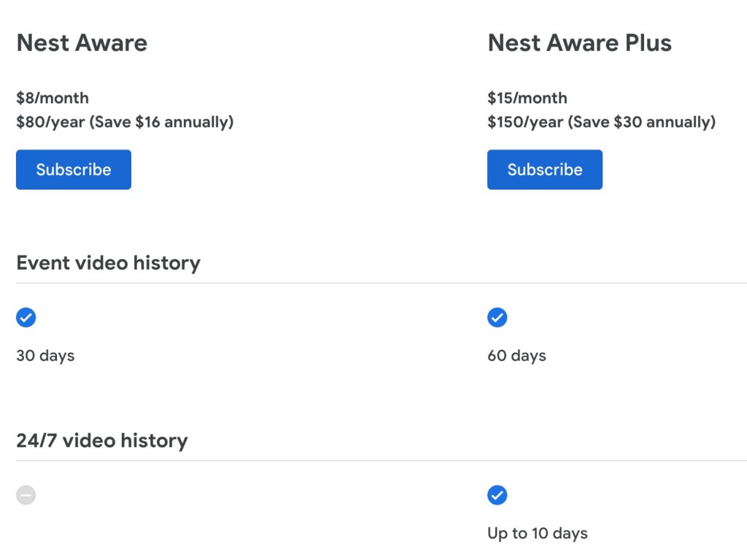Click Nest Aware event video history checkmark
This screenshot has width=747, height=560.
(26, 318)
